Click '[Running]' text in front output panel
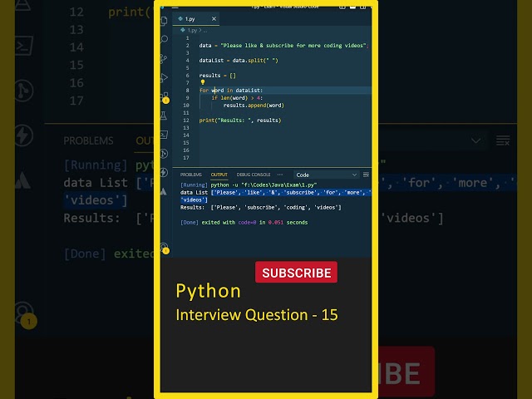 click(194, 185)
